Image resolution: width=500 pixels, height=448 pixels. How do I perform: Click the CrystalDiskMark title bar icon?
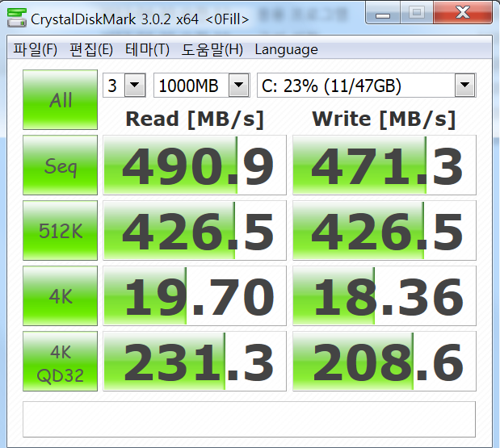17,18
